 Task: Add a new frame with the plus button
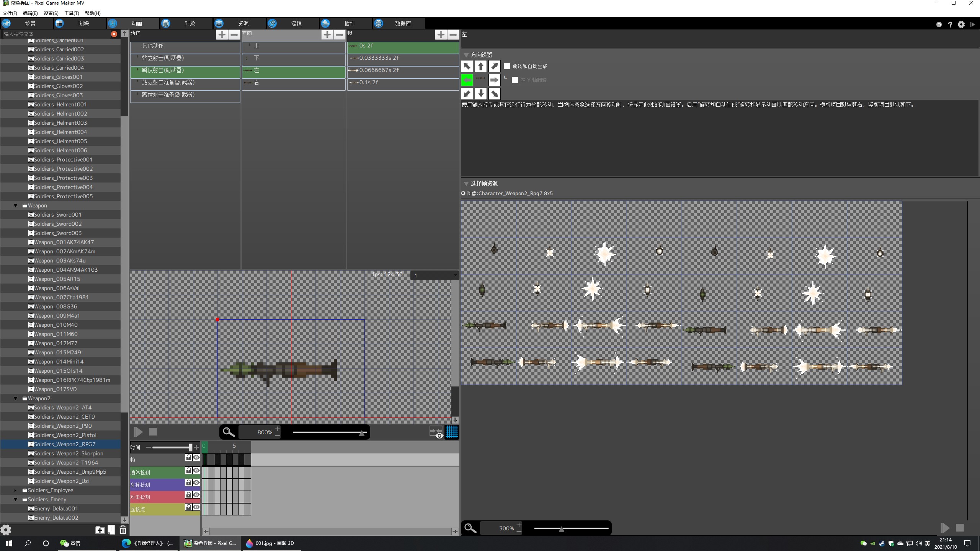[x=441, y=35]
